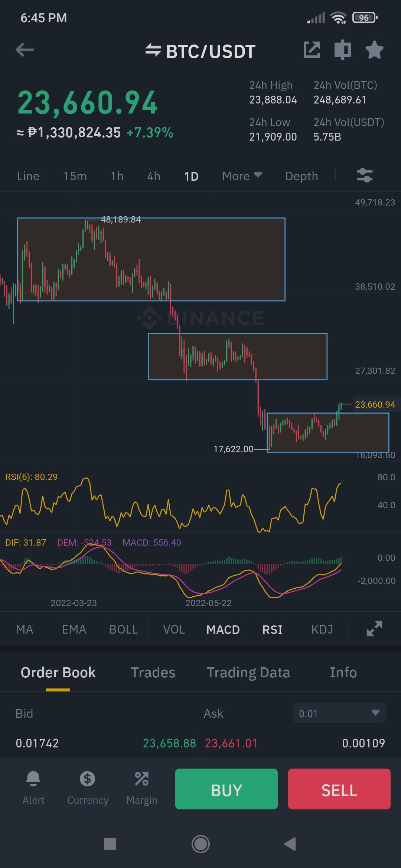The width and height of the screenshot is (401, 868).
Task: Tap the Android recent apps square
Action: [x=110, y=844]
